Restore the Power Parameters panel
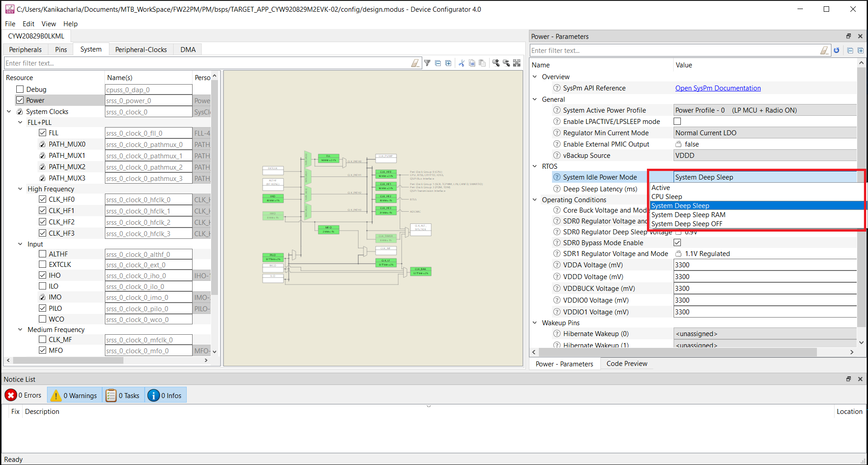 click(x=849, y=36)
